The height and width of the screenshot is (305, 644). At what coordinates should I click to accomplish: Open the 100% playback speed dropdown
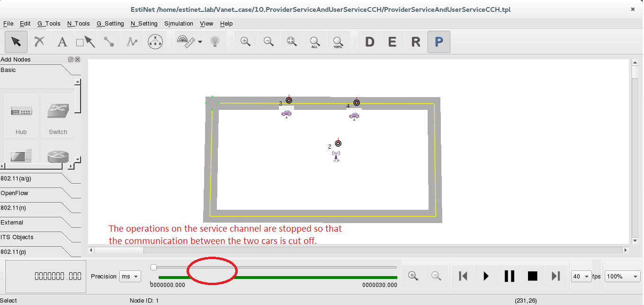pyautogui.click(x=622, y=277)
